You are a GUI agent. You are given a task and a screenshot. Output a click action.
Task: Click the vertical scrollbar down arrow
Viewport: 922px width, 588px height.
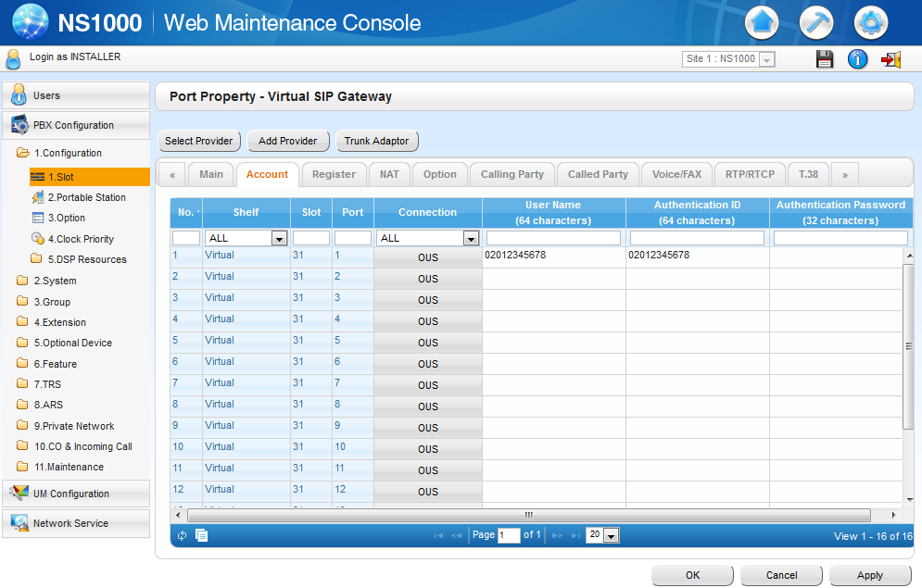(x=909, y=500)
